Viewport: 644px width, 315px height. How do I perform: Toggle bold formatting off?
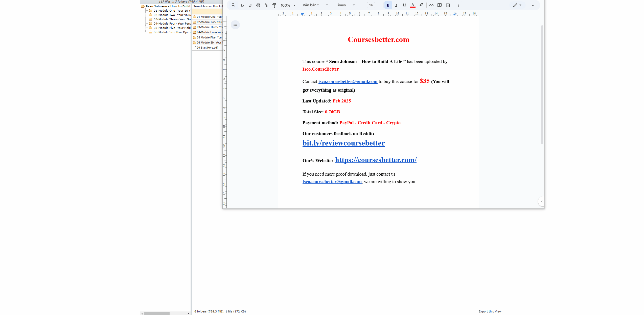(x=388, y=5)
